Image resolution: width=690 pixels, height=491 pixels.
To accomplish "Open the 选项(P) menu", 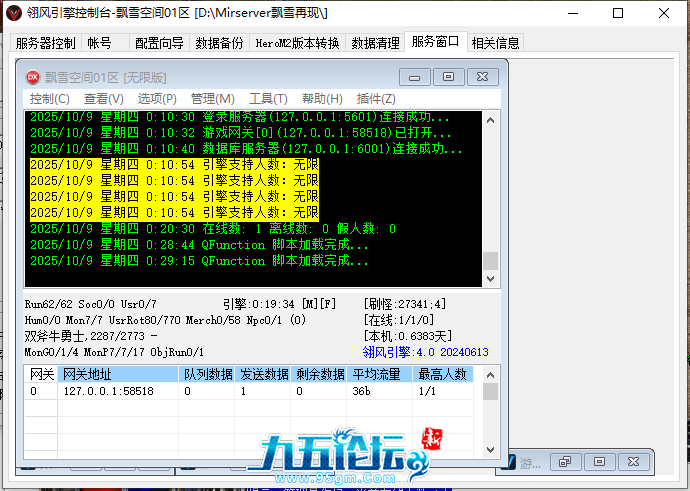I will (157, 99).
